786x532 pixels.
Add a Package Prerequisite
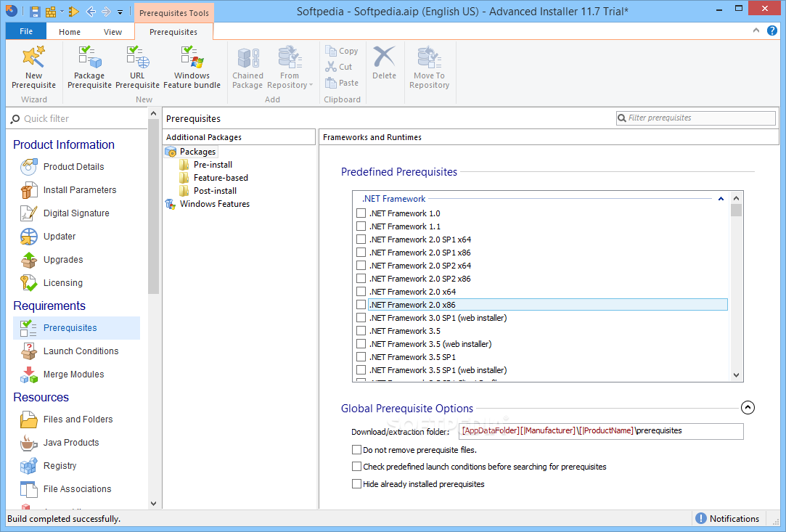point(90,68)
